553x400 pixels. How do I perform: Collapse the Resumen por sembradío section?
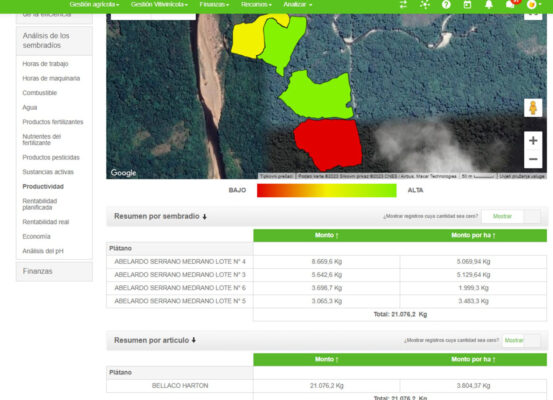click(x=160, y=216)
